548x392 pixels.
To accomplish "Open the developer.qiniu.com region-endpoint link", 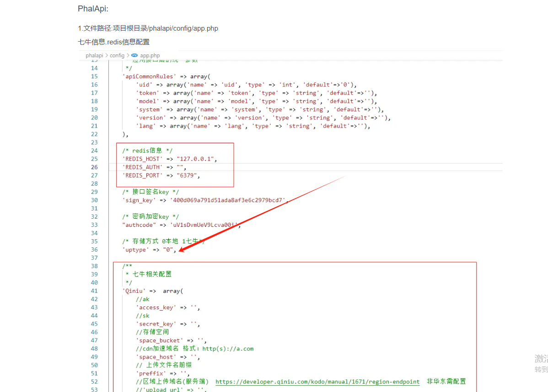I will [x=317, y=381].
